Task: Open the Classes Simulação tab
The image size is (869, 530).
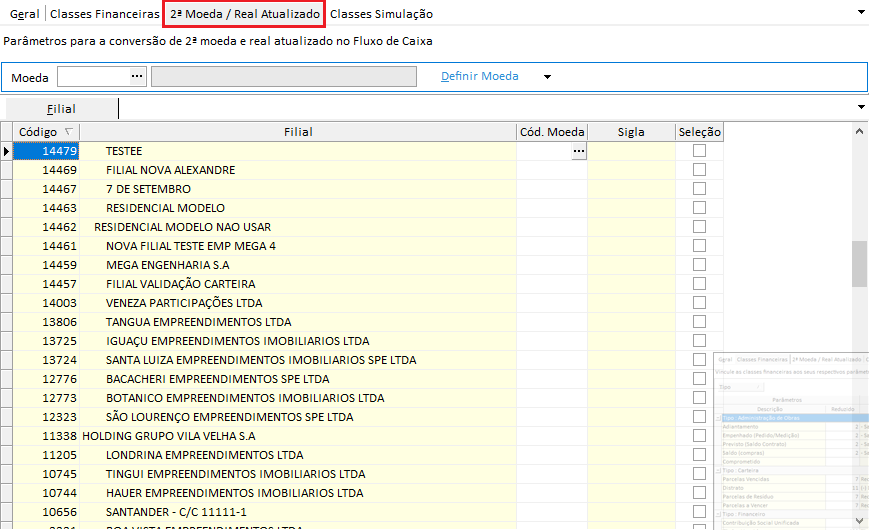Action: click(x=382, y=14)
